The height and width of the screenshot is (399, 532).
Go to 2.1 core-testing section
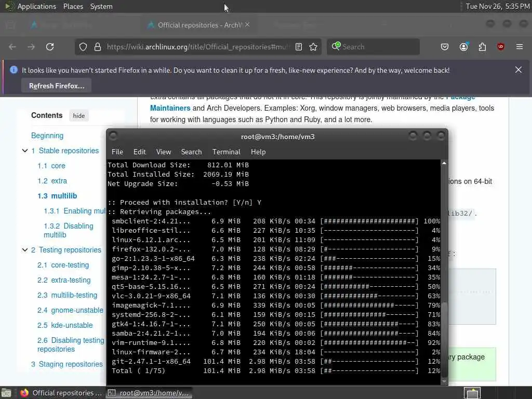(x=63, y=265)
